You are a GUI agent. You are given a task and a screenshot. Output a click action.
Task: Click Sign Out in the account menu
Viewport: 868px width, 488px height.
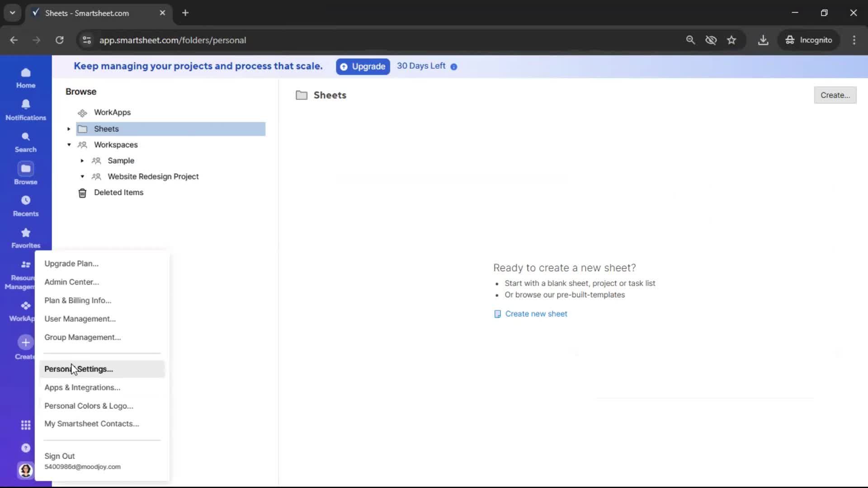point(59,456)
